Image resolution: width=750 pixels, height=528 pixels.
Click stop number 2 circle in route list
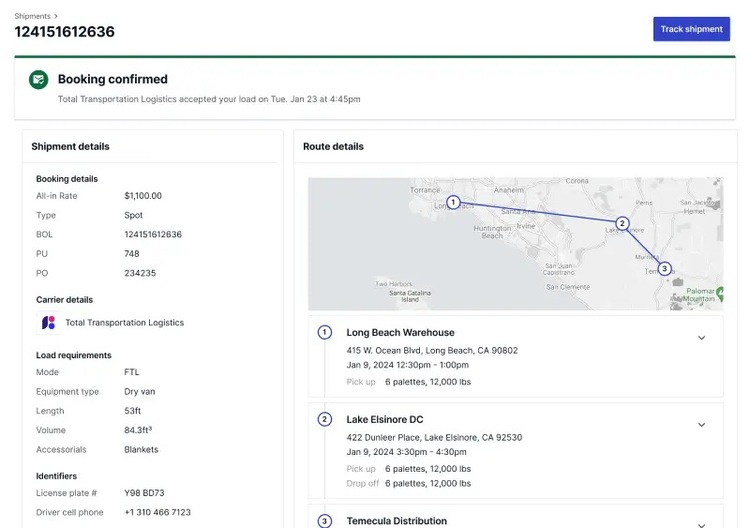pos(325,419)
